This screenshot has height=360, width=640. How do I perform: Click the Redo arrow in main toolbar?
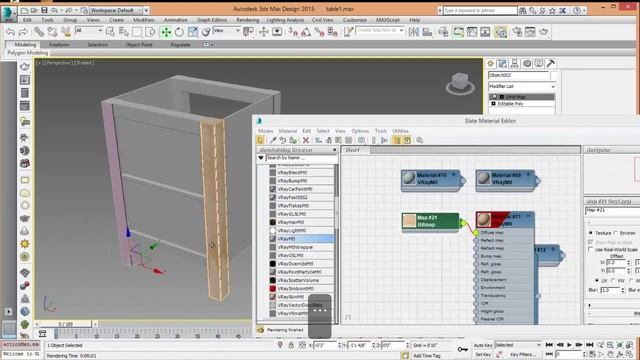23,32
